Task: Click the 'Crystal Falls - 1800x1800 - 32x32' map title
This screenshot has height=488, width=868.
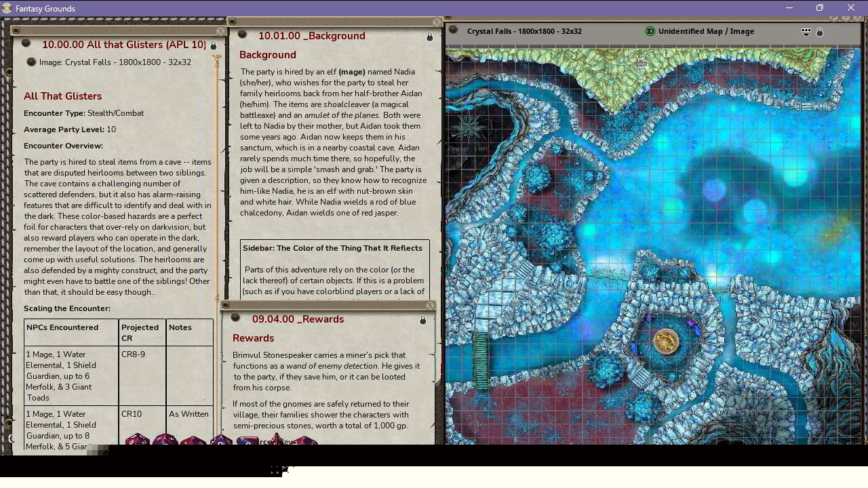Action: pos(524,31)
